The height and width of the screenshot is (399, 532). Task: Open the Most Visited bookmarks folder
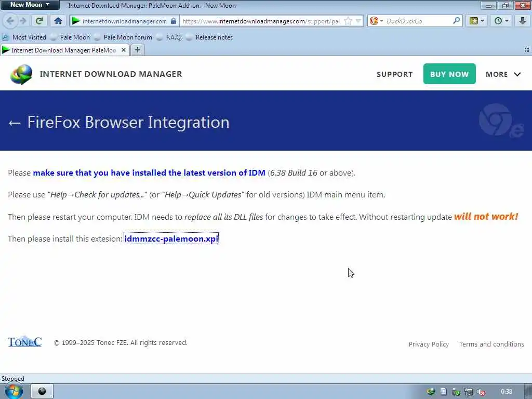coord(24,37)
